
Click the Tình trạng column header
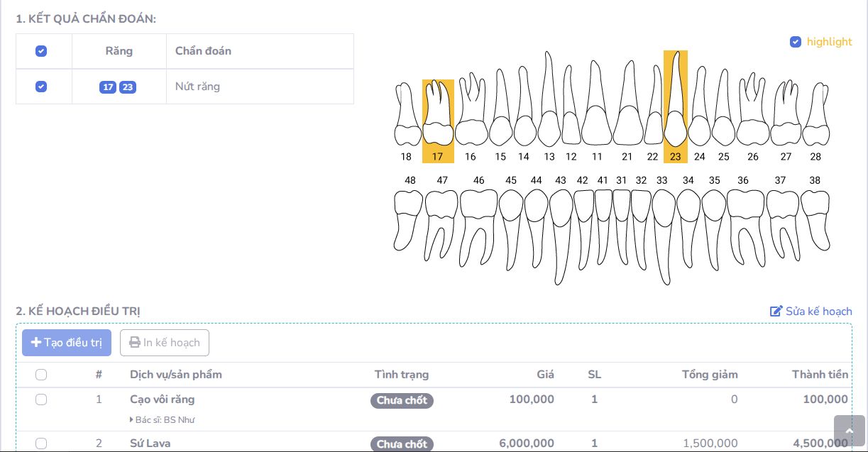[402, 375]
